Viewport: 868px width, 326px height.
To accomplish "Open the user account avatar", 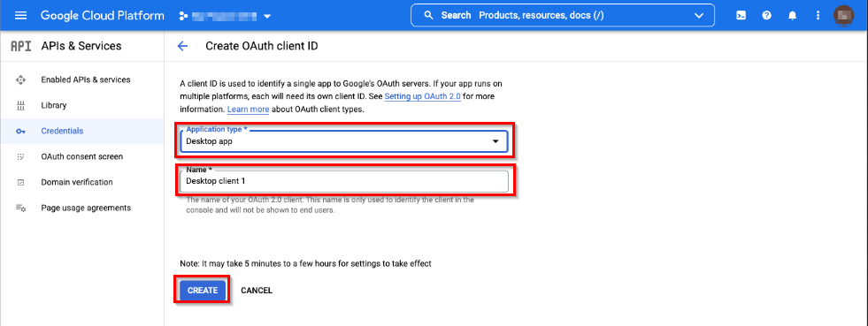I will click(x=843, y=16).
